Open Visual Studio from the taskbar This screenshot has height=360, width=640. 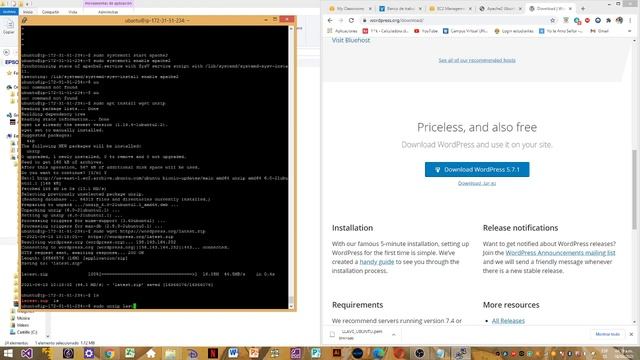pyautogui.click(x=27, y=353)
